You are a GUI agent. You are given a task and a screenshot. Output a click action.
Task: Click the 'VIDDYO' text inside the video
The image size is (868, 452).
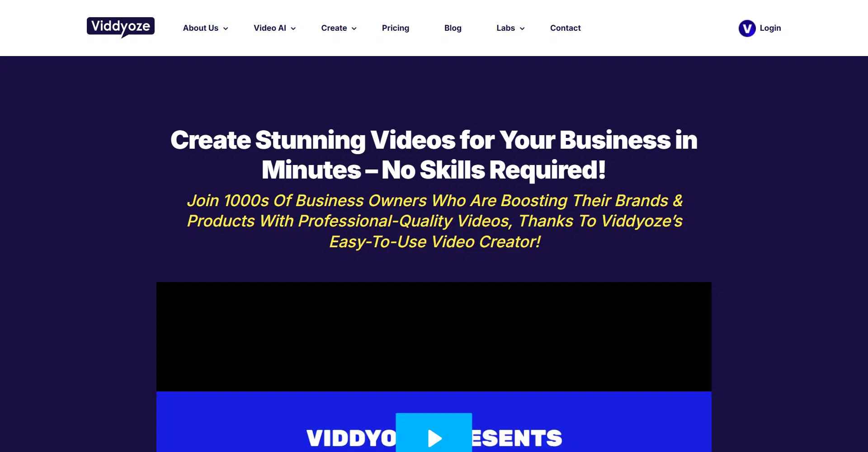(x=351, y=438)
